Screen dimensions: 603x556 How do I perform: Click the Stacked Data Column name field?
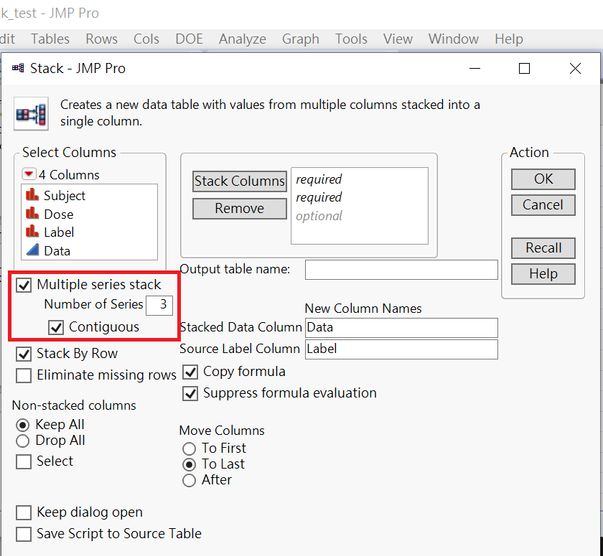coord(401,328)
